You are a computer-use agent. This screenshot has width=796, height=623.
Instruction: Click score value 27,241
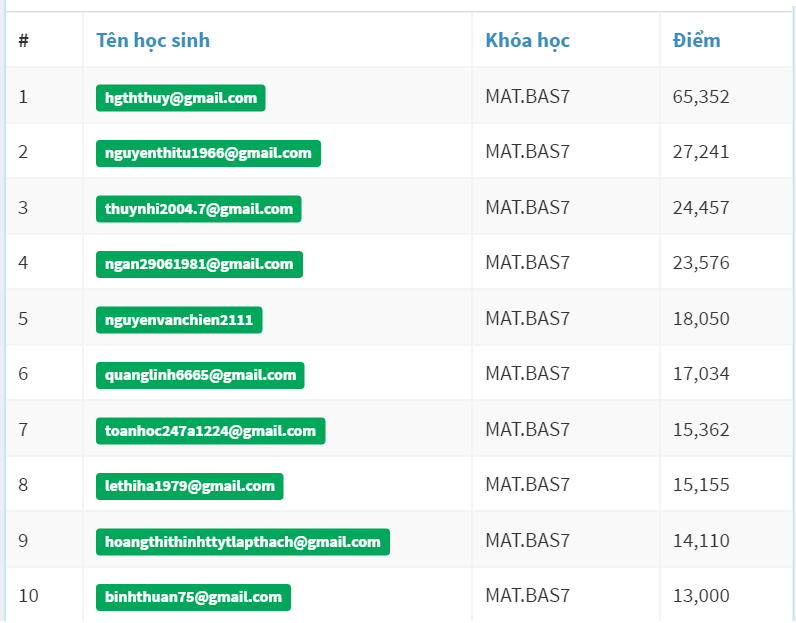point(701,152)
